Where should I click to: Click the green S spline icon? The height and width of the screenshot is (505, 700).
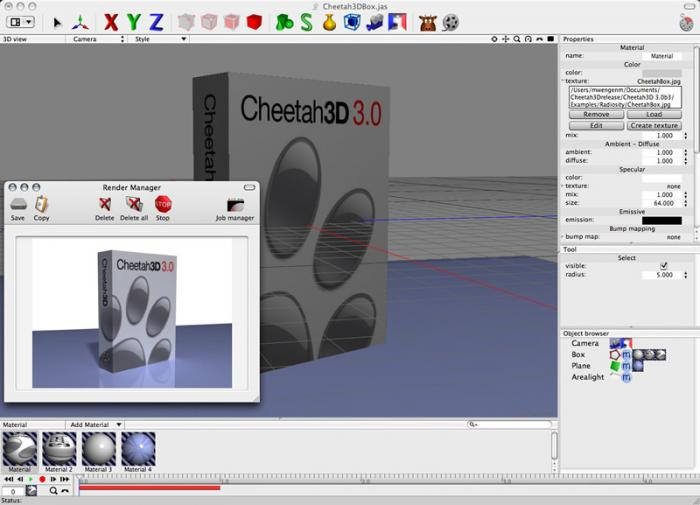307,22
